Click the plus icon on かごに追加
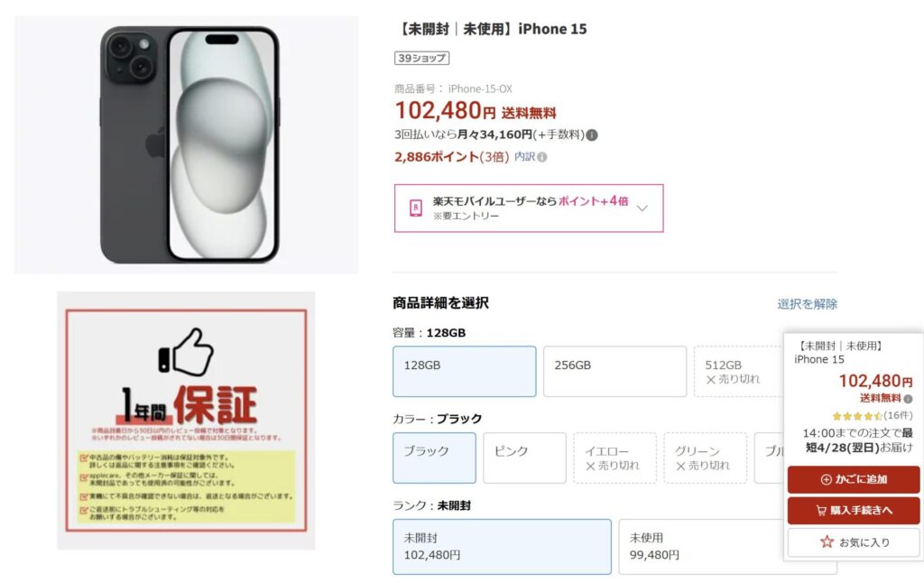The height and width of the screenshot is (583, 924). coord(827,479)
